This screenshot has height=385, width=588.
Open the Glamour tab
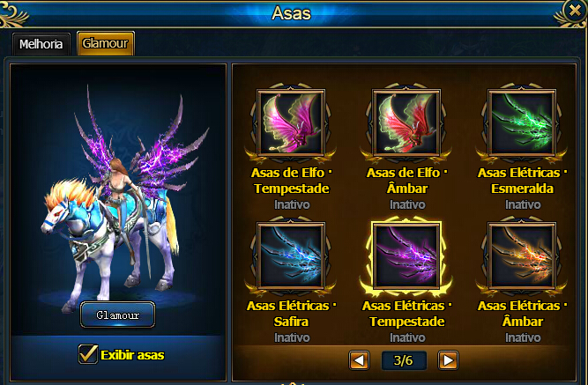106,43
